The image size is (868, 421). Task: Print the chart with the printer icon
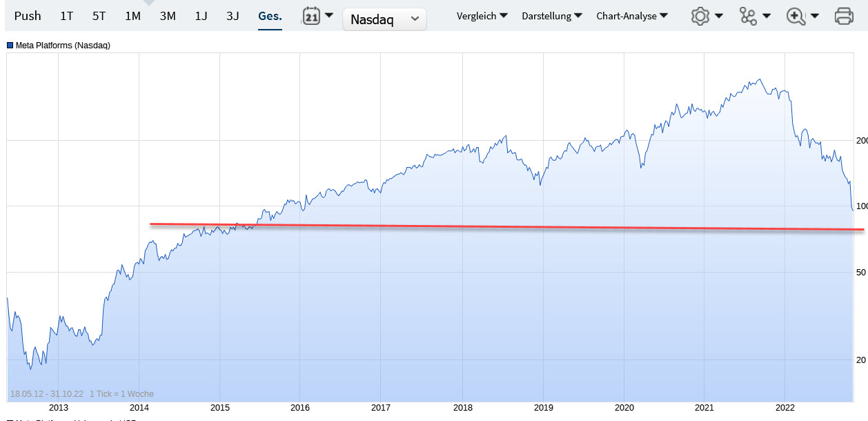[844, 16]
